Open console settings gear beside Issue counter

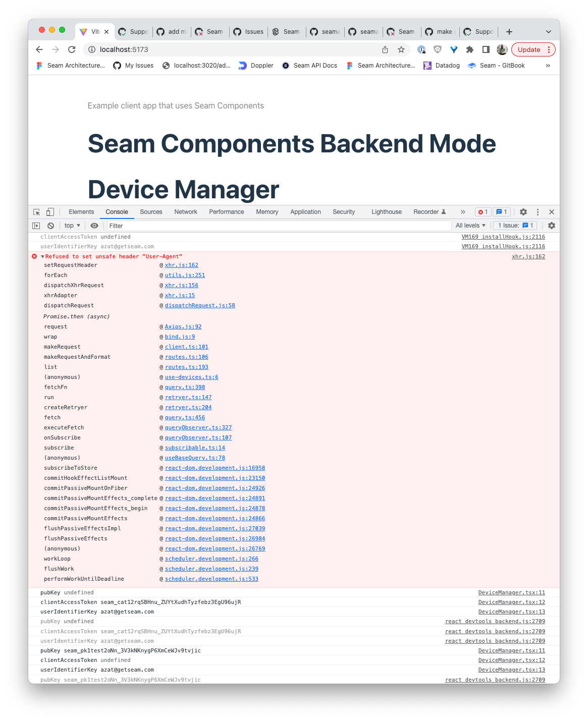point(552,226)
